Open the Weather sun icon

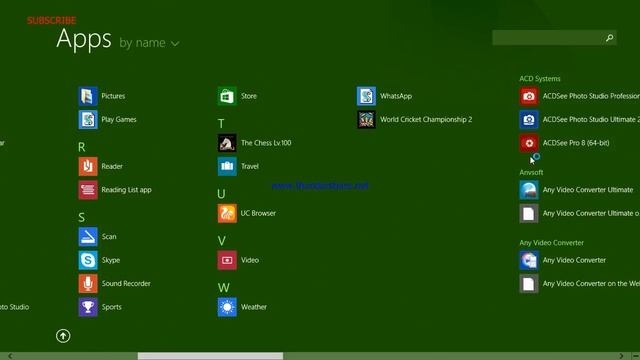point(227,307)
